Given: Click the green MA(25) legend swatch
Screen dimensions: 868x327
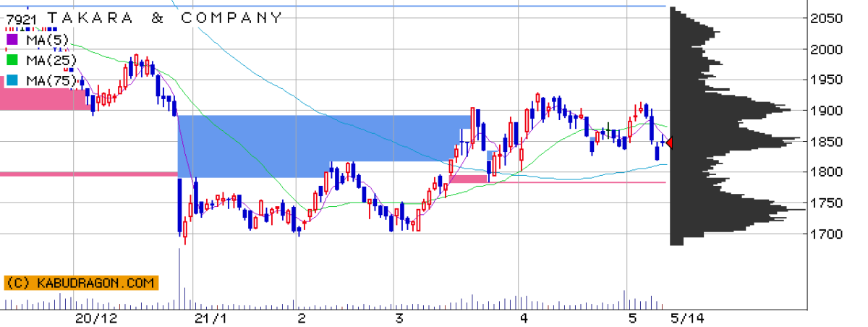Looking at the screenshot, I should point(12,60).
